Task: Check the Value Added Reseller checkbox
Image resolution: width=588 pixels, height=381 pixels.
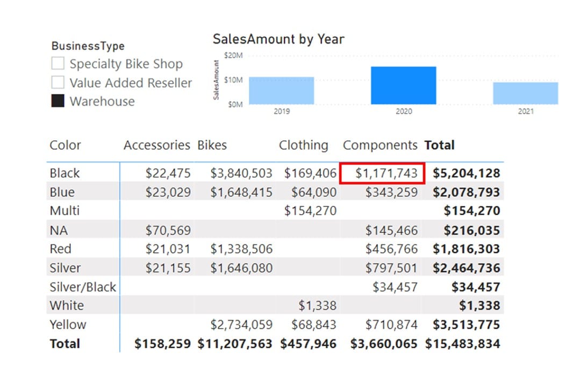Action: pyautogui.click(x=58, y=82)
